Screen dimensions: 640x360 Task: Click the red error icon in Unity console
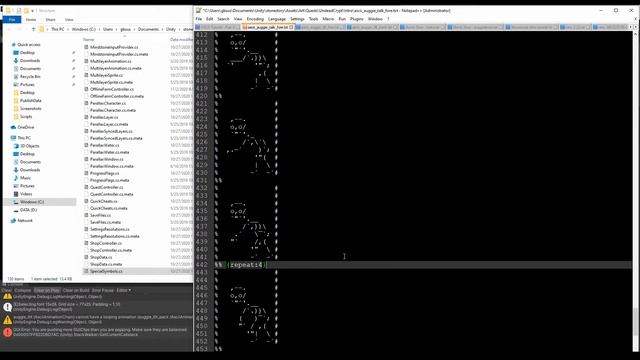pyautogui.click(x=7, y=332)
